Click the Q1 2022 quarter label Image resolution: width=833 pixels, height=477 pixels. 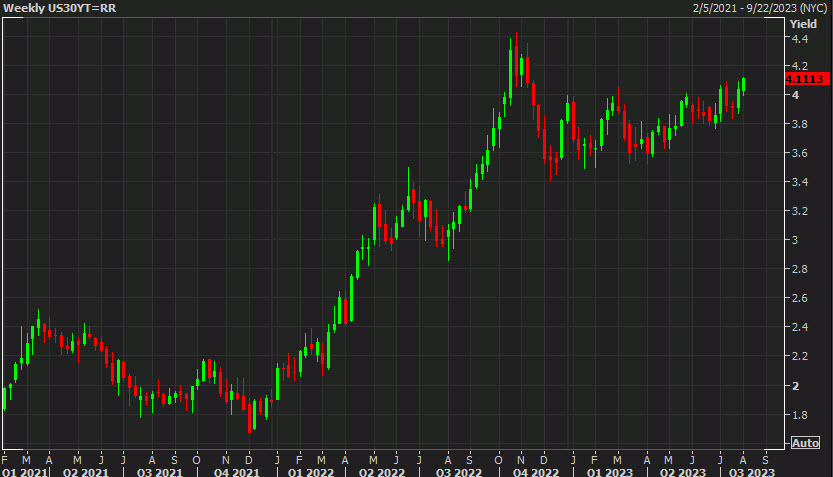click(x=311, y=472)
